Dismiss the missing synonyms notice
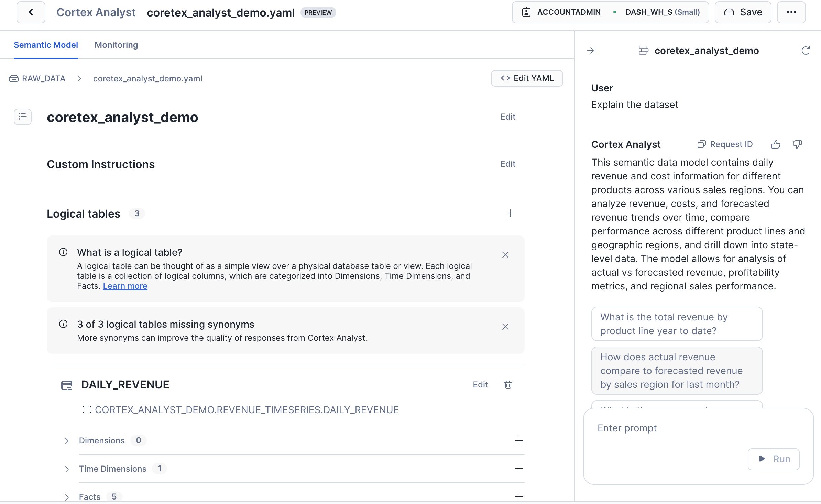The height and width of the screenshot is (504, 821). coord(505,327)
